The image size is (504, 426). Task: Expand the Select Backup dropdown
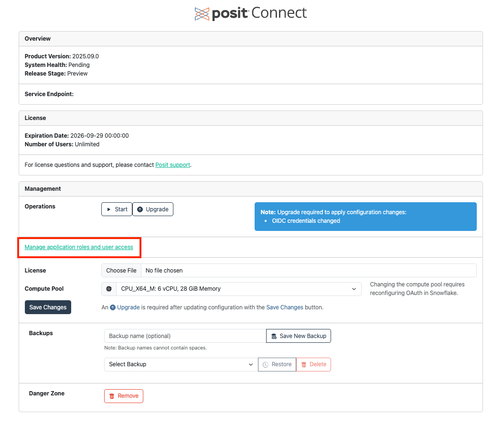click(x=181, y=364)
